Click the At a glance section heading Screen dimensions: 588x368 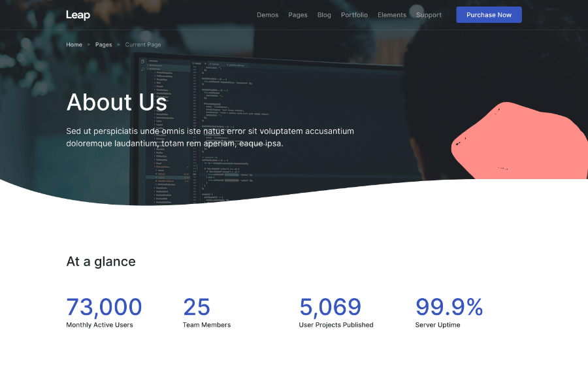(101, 261)
